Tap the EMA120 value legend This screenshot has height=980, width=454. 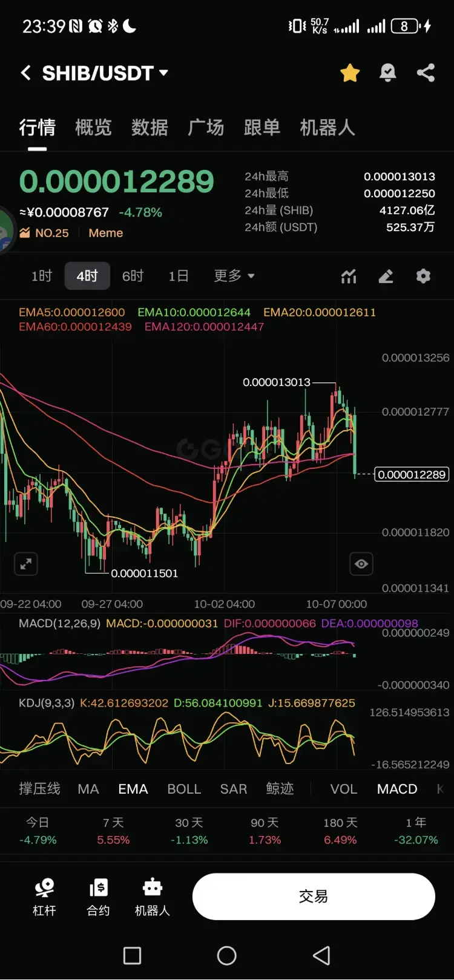click(x=205, y=327)
